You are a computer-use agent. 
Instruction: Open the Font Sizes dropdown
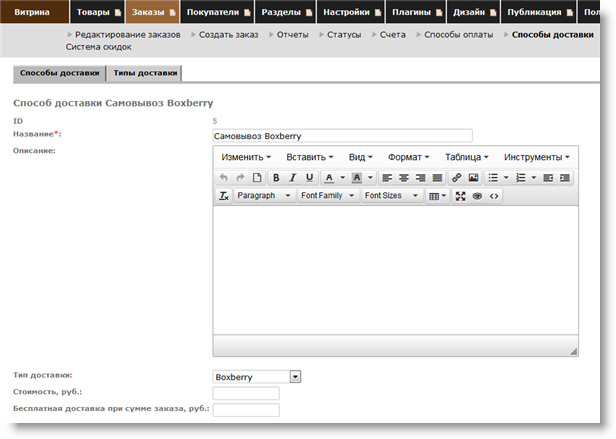(x=391, y=196)
